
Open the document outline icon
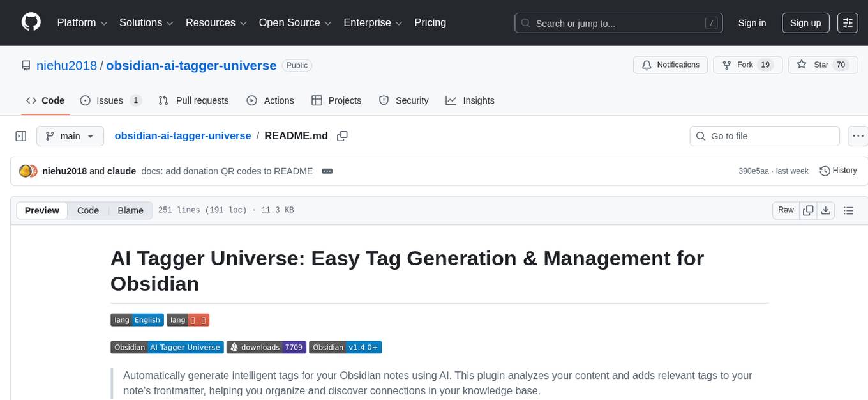pyautogui.click(x=848, y=210)
